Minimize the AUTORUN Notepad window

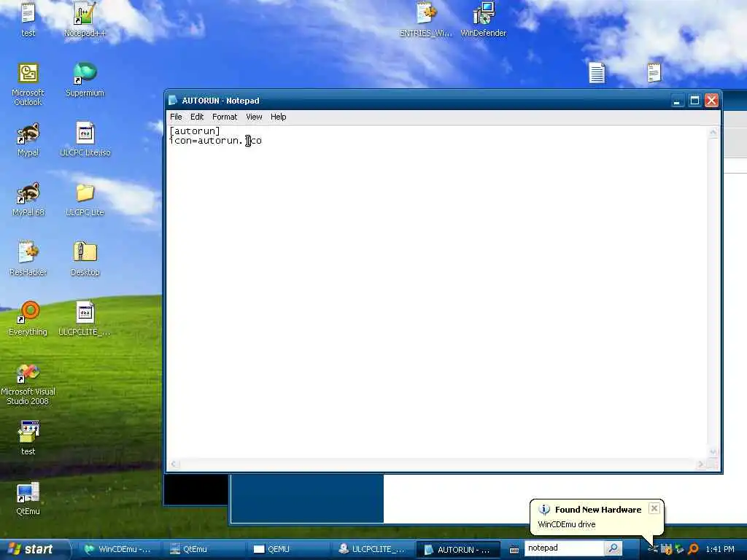pyautogui.click(x=677, y=101)
